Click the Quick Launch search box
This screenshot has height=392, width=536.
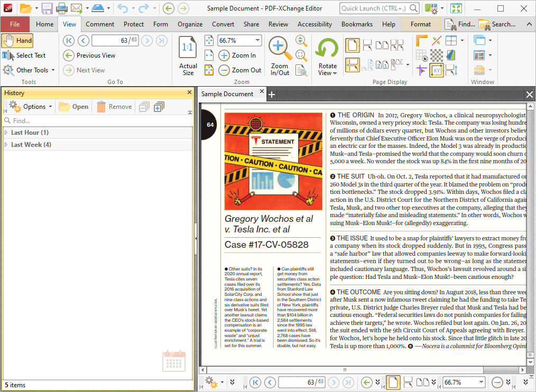pos(379,8)
